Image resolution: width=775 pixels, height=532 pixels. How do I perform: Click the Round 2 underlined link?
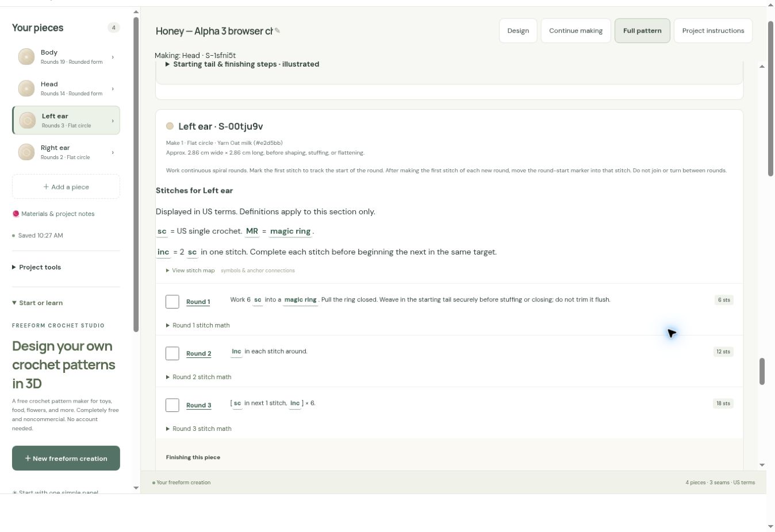point(198,353)
